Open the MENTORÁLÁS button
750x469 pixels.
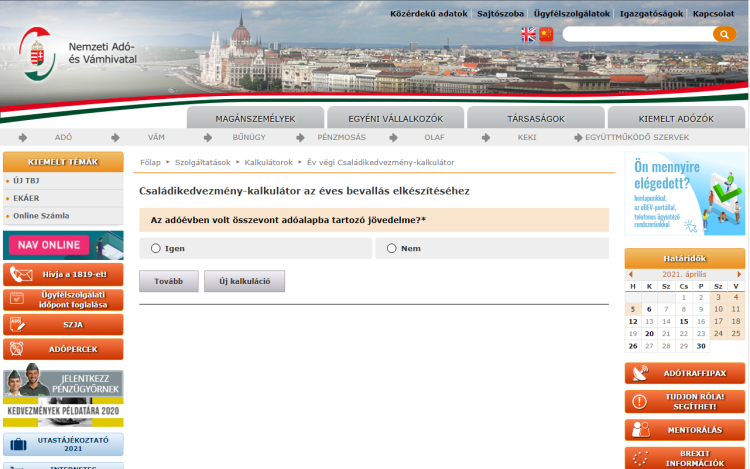[685, 430]
